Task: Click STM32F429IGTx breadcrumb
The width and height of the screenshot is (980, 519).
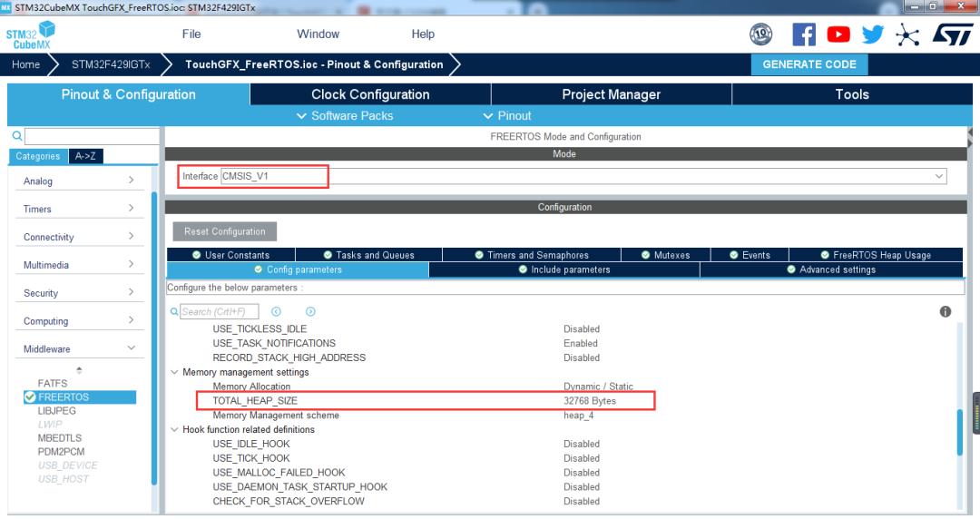Action: (111, 64)
